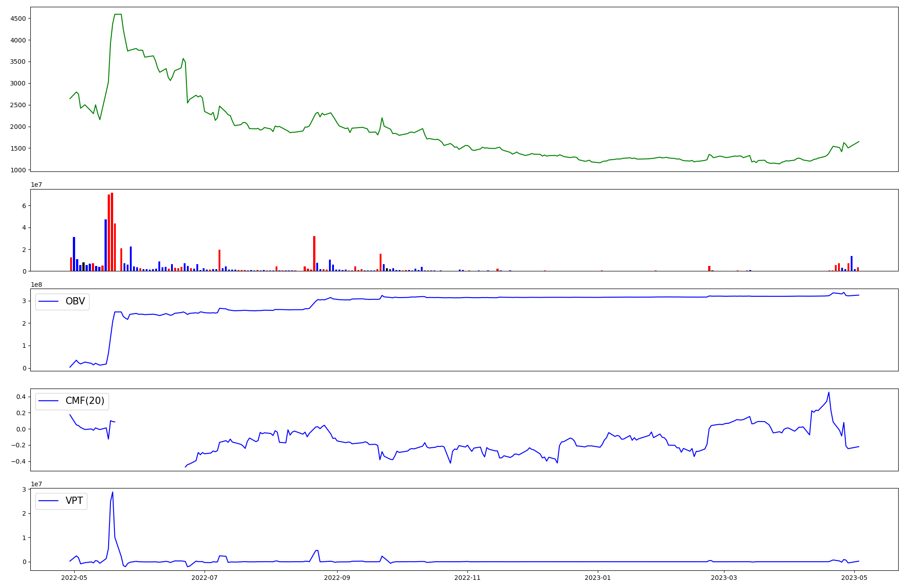
Task: Click the 2023-05 x-axis date label
Action: [854, 578]
